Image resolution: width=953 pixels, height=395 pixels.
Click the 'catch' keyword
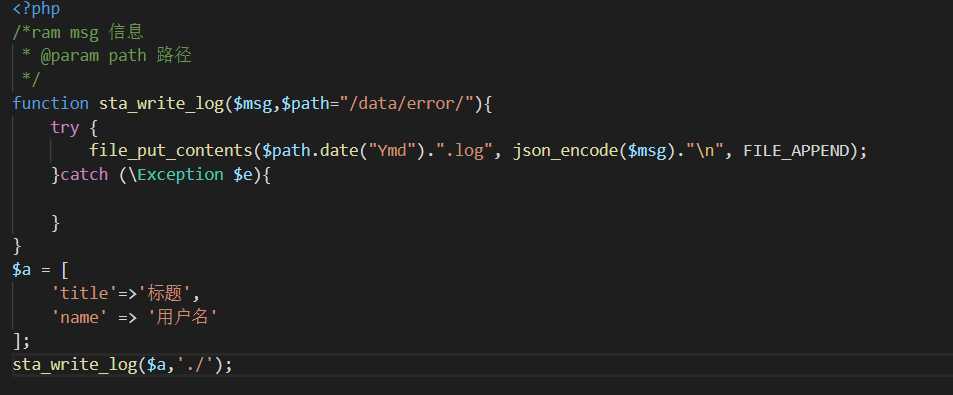(84, 174)
